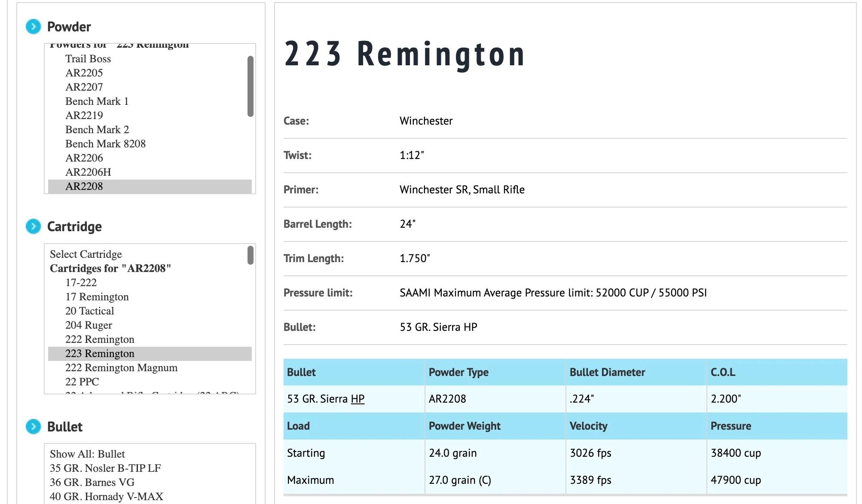Click the 1.750" trim length value
Screen dimensions: 862x504
tap(415, 258)
